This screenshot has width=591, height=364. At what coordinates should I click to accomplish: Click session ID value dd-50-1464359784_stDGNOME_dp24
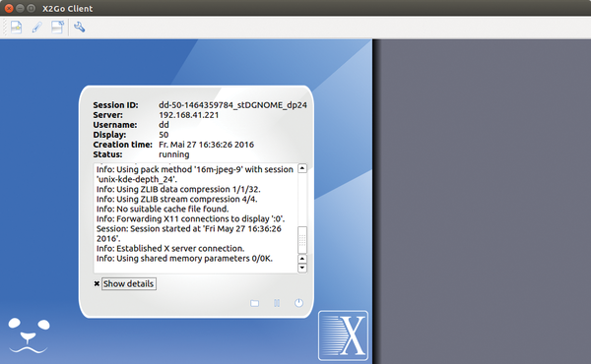232,105
